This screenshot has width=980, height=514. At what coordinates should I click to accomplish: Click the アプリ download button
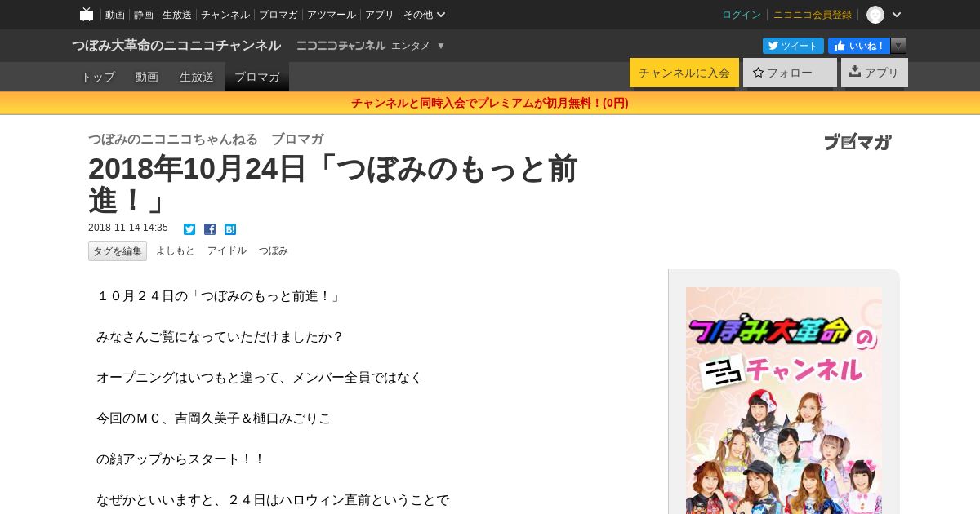875,73
